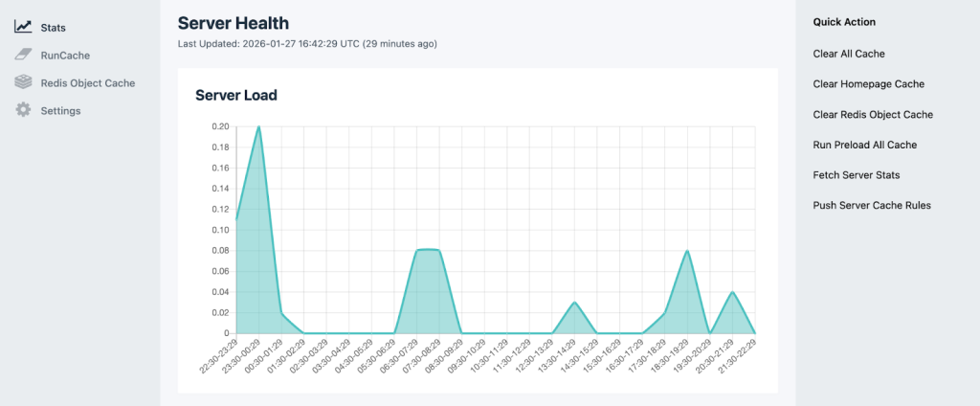Image resolution: width=980 pixels, height=406 pixels.
Task: Click Fetch Server Stats
Action: tap(856, 175)
